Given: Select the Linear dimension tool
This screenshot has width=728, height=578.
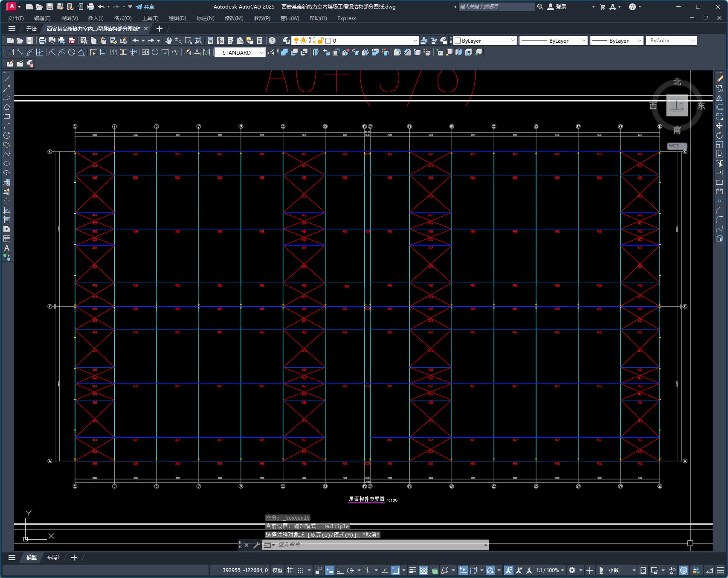Looking at the screenshot, I should (x=10, y=52).
